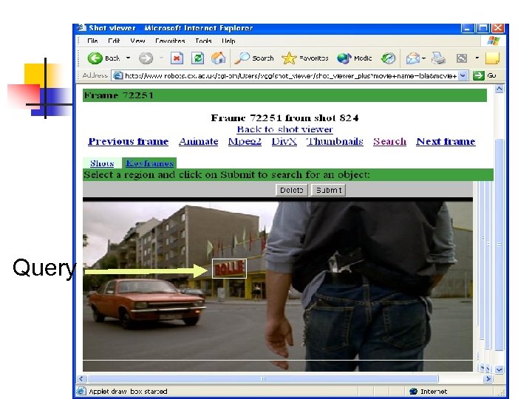Expand the address bar dropdown

(463, 75)
